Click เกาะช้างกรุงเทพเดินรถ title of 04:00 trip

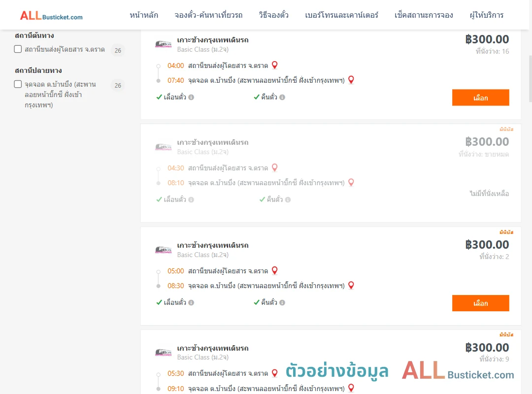tap(213, 40)
